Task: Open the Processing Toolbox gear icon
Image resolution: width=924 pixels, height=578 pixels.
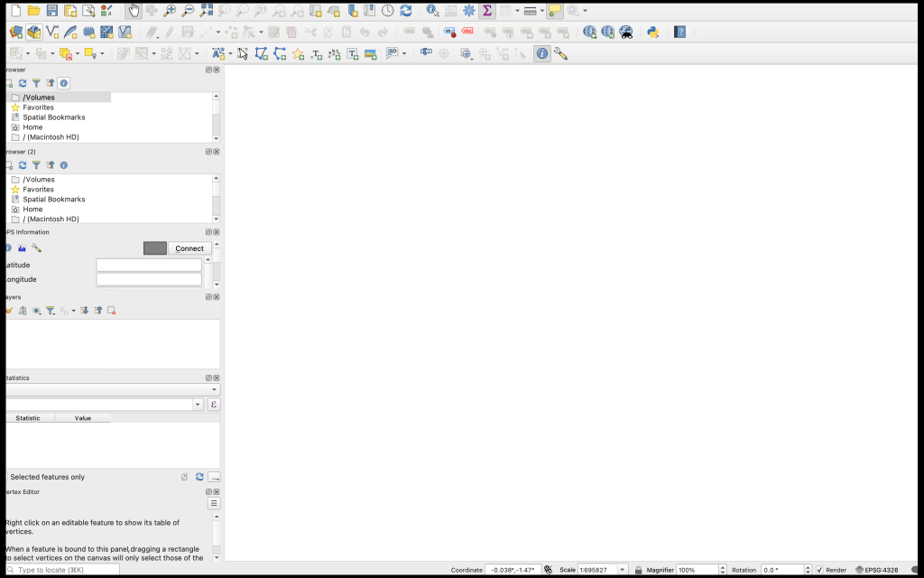Action: click(x=468, y=11)
